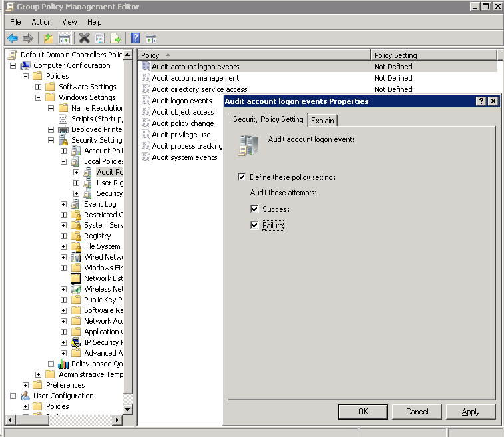Click dialog help question mark button
Viewport: 504px width, 437px height.
click(x=481, y=101)
